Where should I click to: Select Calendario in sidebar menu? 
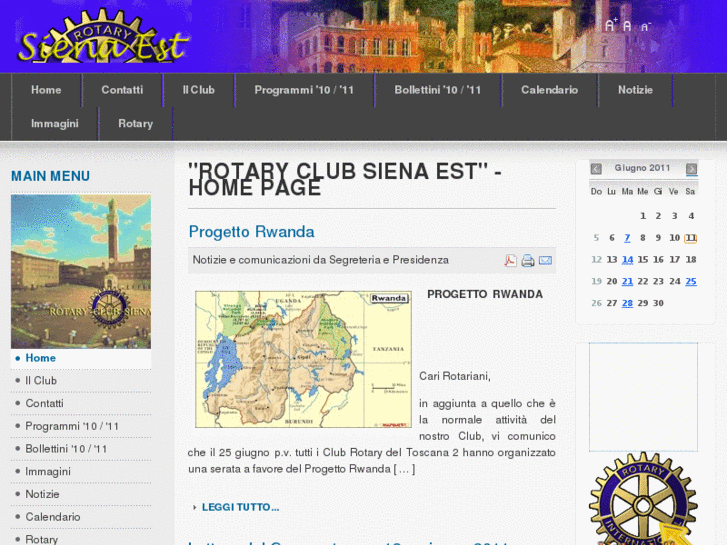point(81,517)
